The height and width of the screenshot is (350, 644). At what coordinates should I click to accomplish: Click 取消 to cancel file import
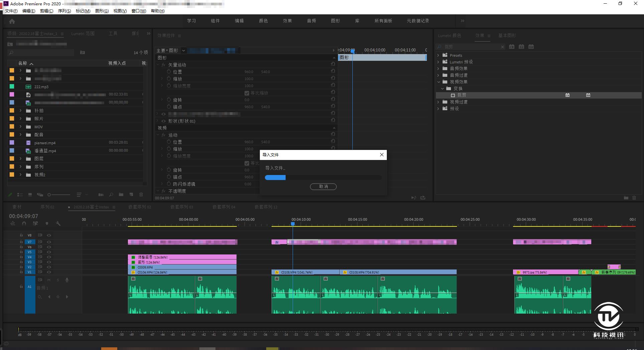pos(323,187)
